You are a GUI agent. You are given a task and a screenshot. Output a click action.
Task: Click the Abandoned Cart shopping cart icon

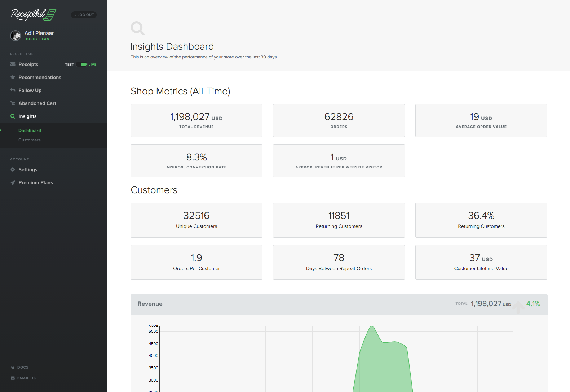pyautogui.click(x=13, y=103)
